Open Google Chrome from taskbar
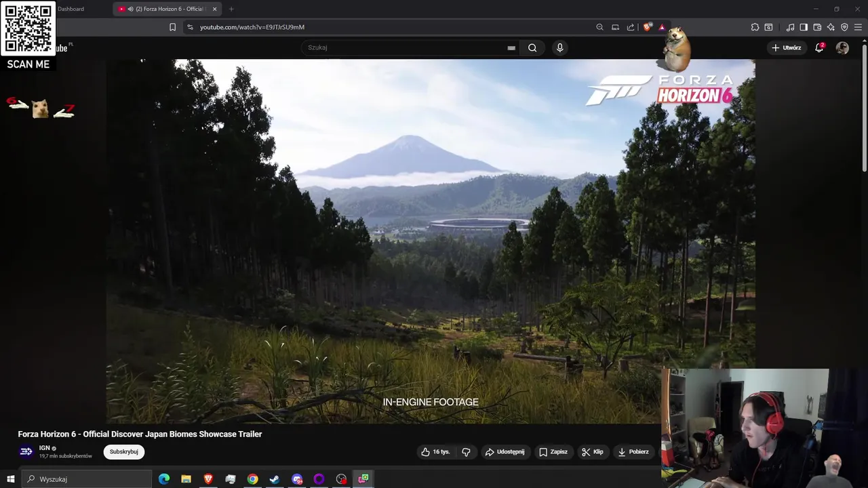 click(x=252, y=479)
